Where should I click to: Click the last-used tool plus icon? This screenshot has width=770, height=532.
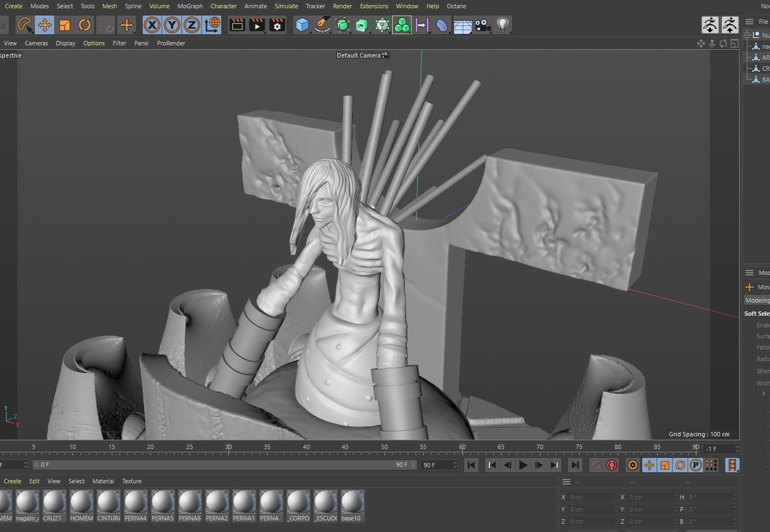click(126, 25)
